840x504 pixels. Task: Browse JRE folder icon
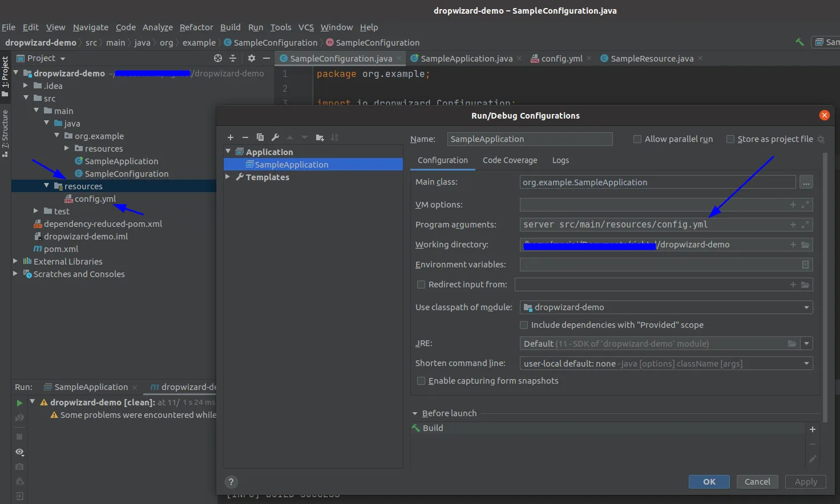point(792,344)
